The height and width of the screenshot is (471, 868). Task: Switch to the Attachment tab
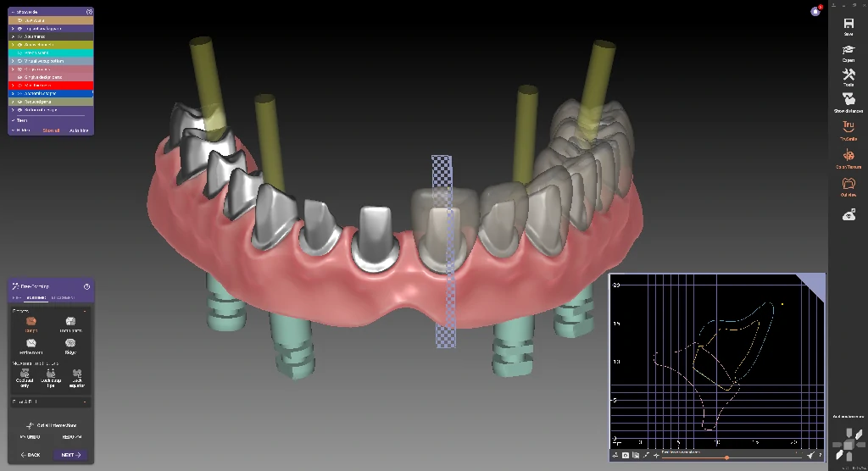coord(63,298)
